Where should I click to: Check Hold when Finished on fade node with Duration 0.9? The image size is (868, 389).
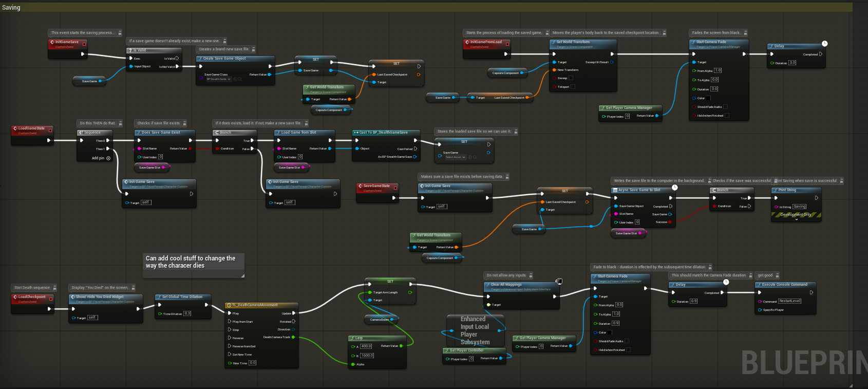click(628, 350)
